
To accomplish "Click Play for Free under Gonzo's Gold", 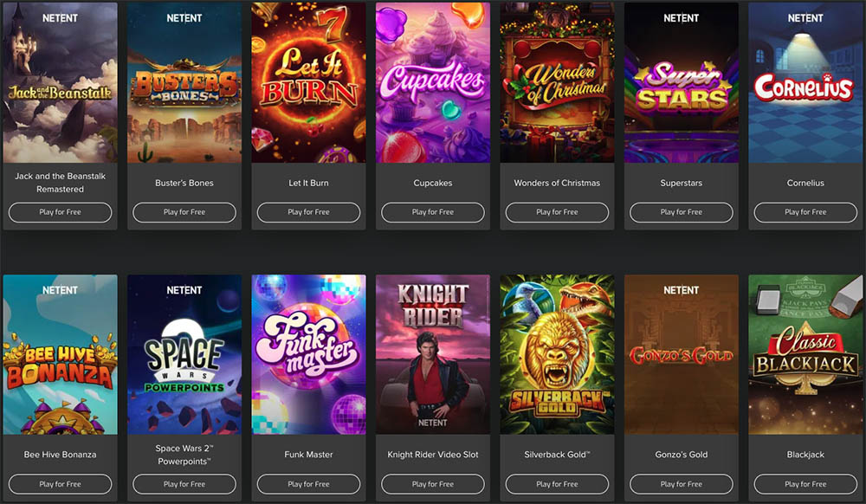I will tap(682, 484).
